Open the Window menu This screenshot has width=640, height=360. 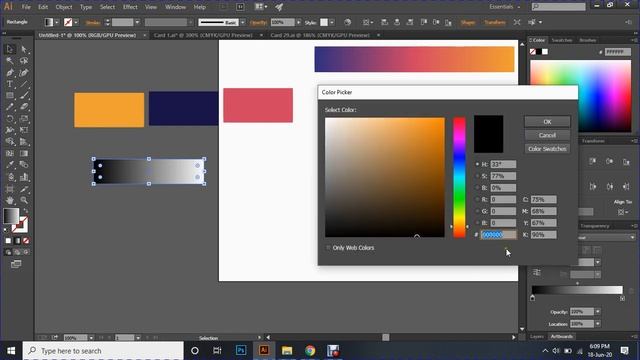pyautogui.click(x=176, y=7)
